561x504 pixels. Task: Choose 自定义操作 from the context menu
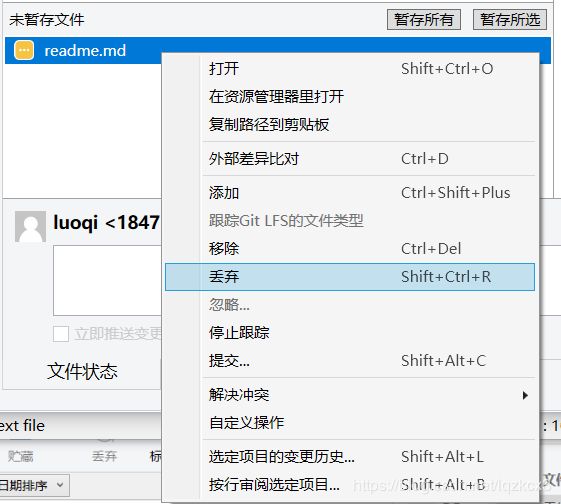click(x=350, y=423)
